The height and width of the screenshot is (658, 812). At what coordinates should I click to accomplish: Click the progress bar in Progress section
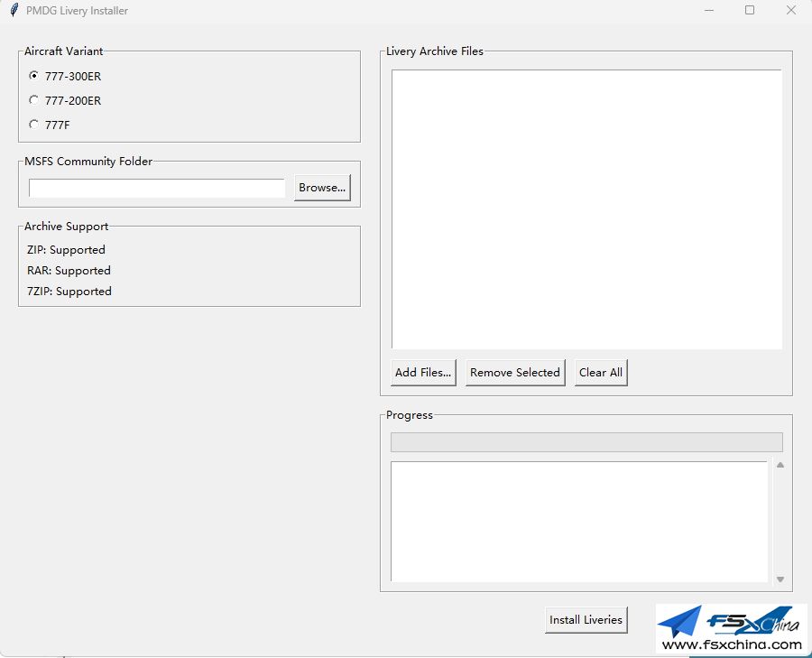[586, 442]
